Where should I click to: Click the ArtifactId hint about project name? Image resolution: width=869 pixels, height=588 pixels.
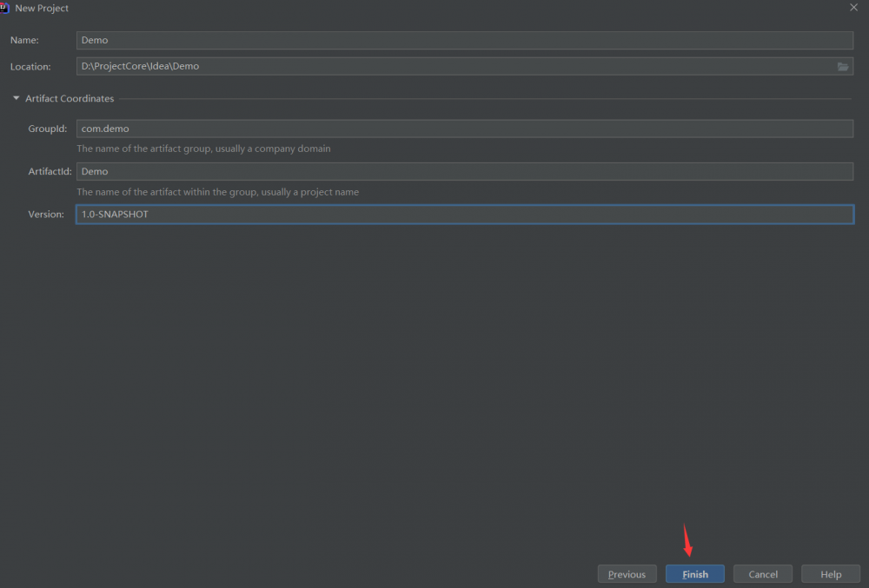click(x=218, y=192)
